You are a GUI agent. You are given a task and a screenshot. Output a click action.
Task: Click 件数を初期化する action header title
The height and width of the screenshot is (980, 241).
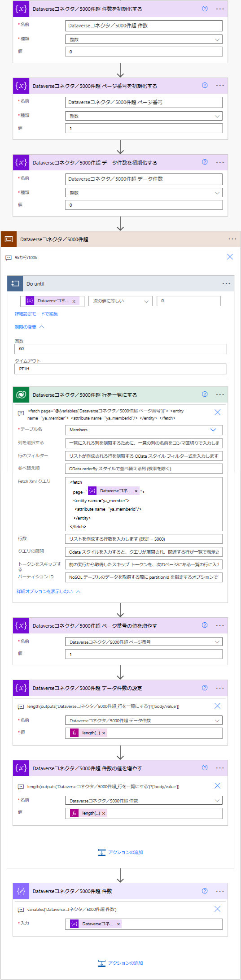(x=87, y=9)
